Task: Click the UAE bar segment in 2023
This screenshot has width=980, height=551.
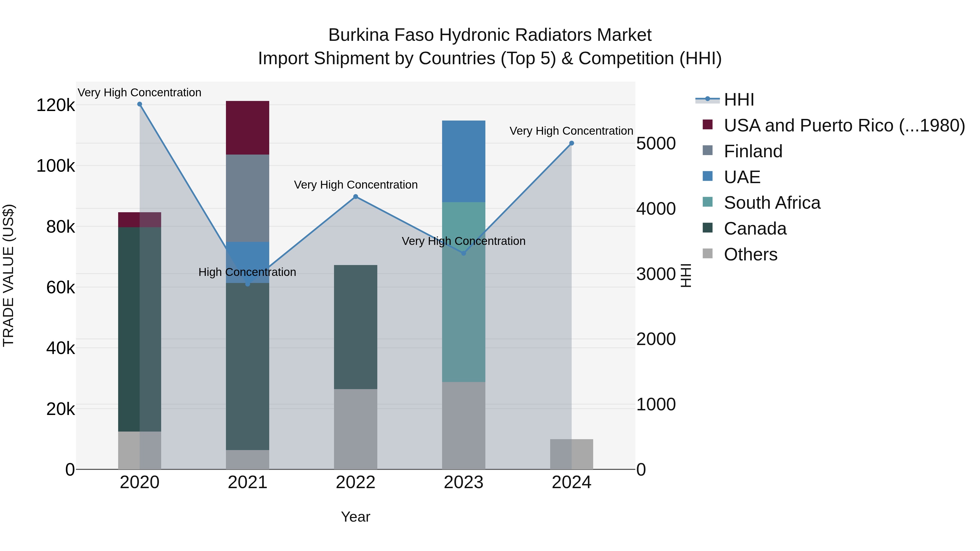Action: click(x=463, y=161)
